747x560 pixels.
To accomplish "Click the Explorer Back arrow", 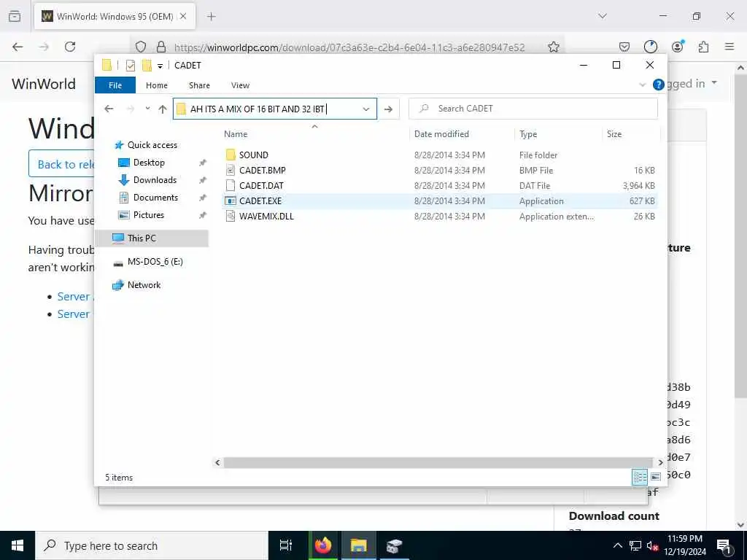I will [109, 109].
